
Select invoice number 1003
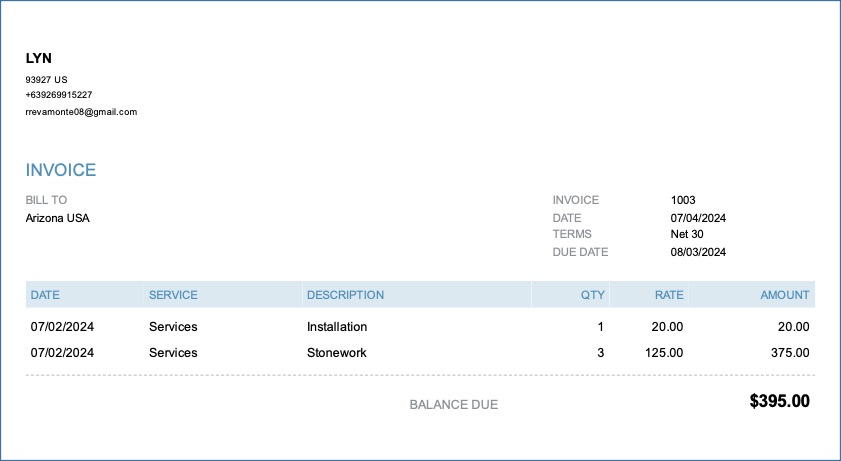pos(683,200)
